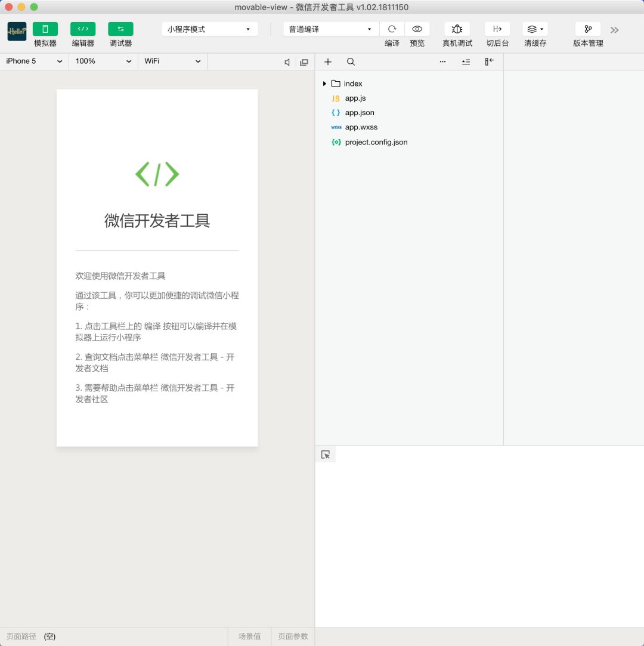
Task: Click the element inspector pointer icon
Action: click(x=326, y=455)
